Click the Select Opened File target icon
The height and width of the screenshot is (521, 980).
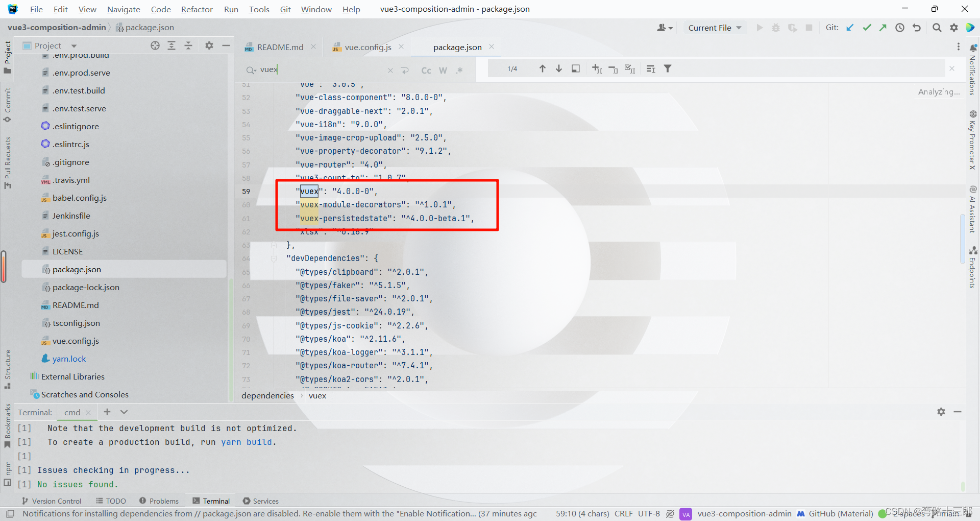tap(155, 45)
